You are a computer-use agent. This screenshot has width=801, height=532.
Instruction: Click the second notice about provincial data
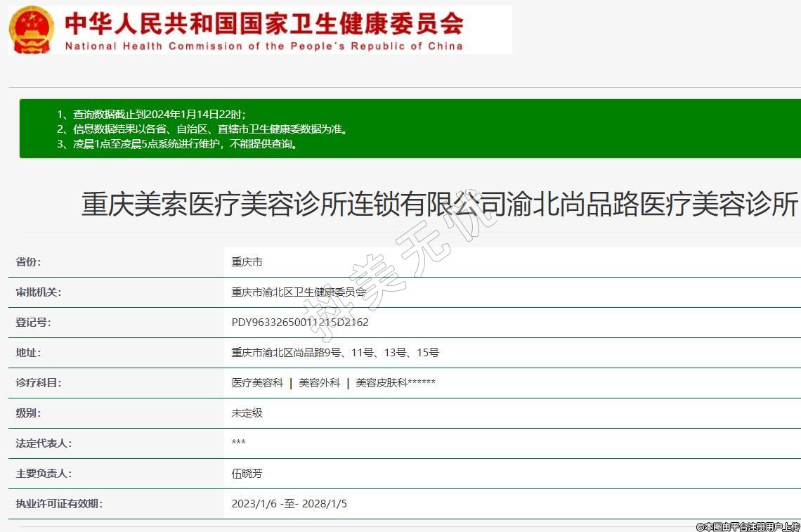(x=202, y=129)
